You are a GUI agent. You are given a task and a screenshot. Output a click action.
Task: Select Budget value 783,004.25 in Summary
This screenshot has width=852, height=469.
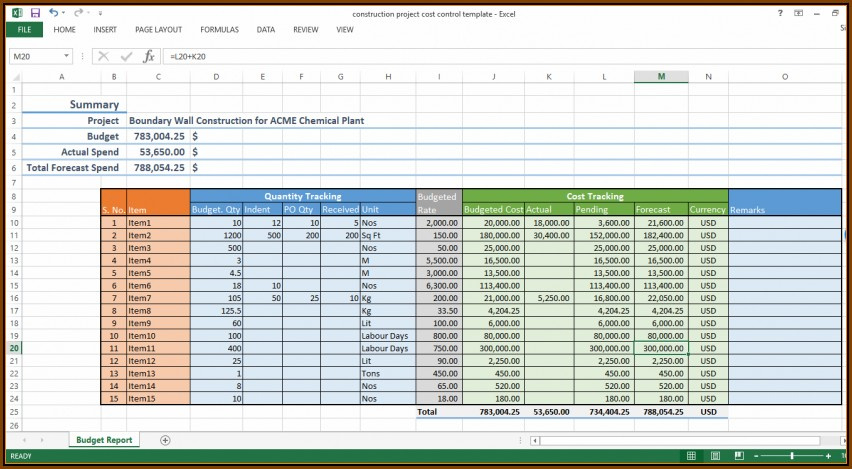[x=159, y=136]
